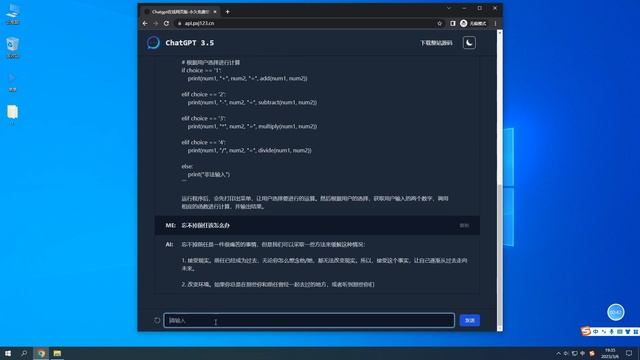This screenshot has height=360, width=640.
Task: Select the Recycle Bin desktop icon
Action: click(13, 48)
